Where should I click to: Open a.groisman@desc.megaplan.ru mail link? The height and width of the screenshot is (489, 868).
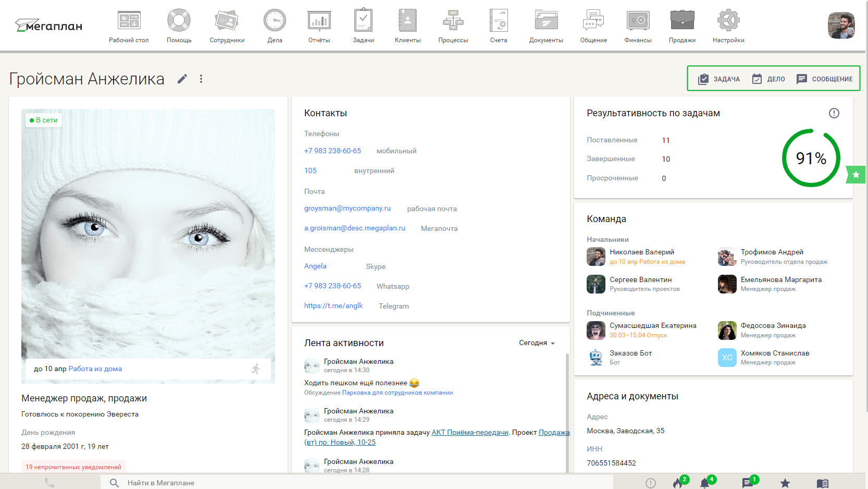pos(354,228)
